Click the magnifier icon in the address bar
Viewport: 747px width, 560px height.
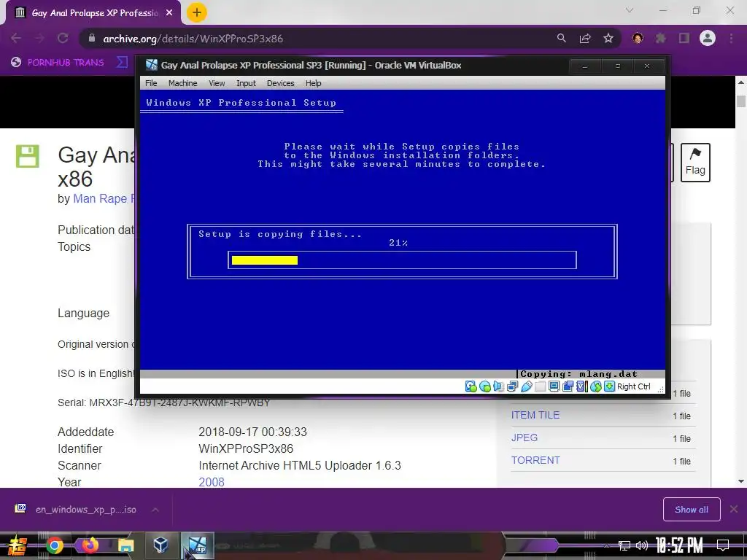point(562,38)
